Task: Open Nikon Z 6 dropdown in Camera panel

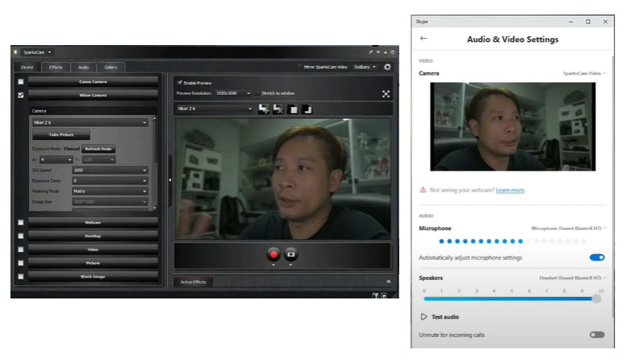Action: click(x=90, y=122)
